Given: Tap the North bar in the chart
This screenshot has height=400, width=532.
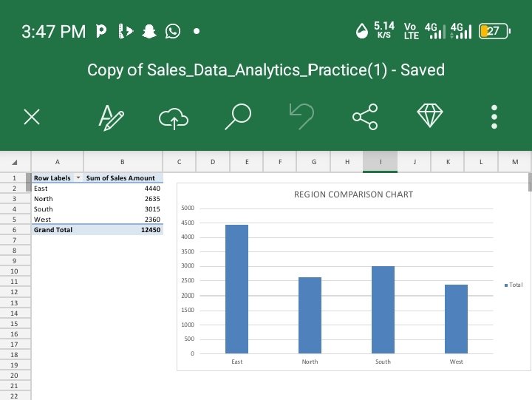Looking at the screenshot, I should 310,316.
